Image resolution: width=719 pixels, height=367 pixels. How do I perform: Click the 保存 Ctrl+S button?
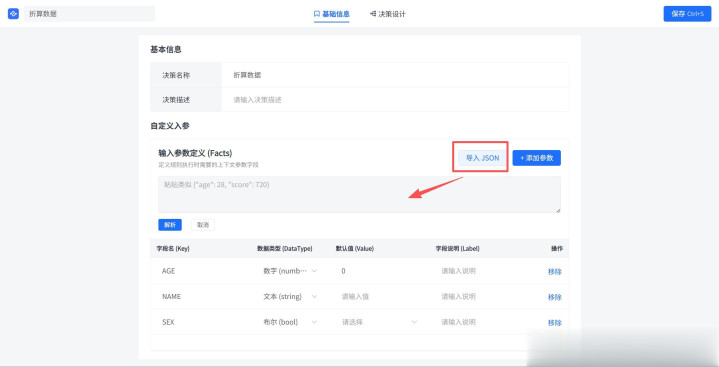687,14
